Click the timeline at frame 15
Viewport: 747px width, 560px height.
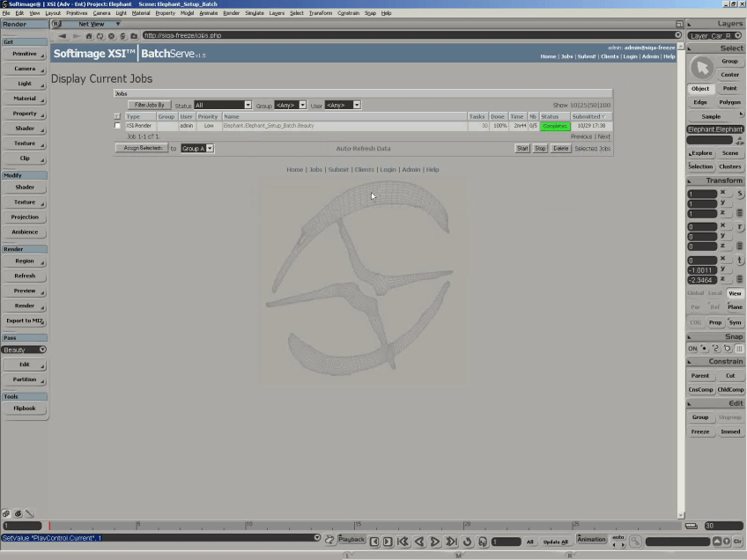click(357, 527)
